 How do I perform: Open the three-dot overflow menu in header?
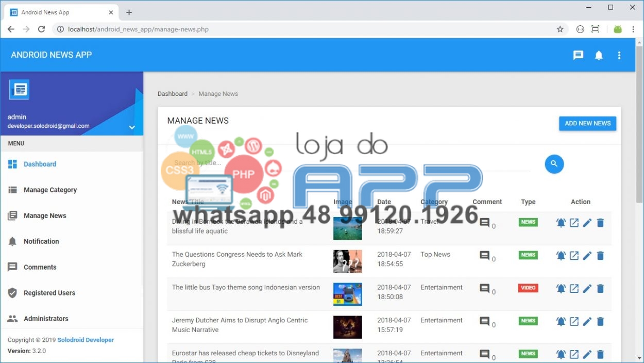coord(619,55)
